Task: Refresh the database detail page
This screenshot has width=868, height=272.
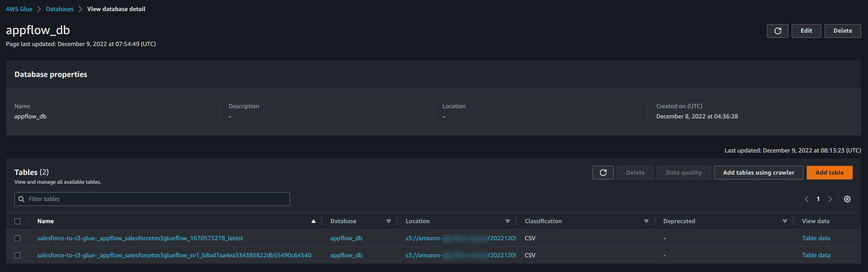Action: point(777,31)
